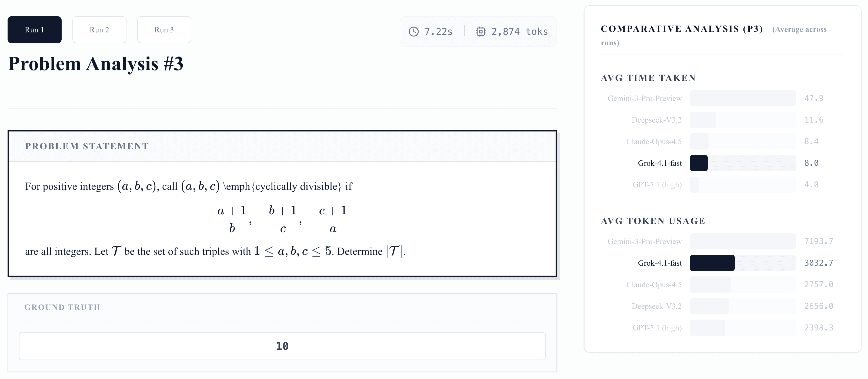The height and width of the screenshot is (379, 868).
Task: Click the clock icon beside 7.22s
Action: click(x=414, y=31)
